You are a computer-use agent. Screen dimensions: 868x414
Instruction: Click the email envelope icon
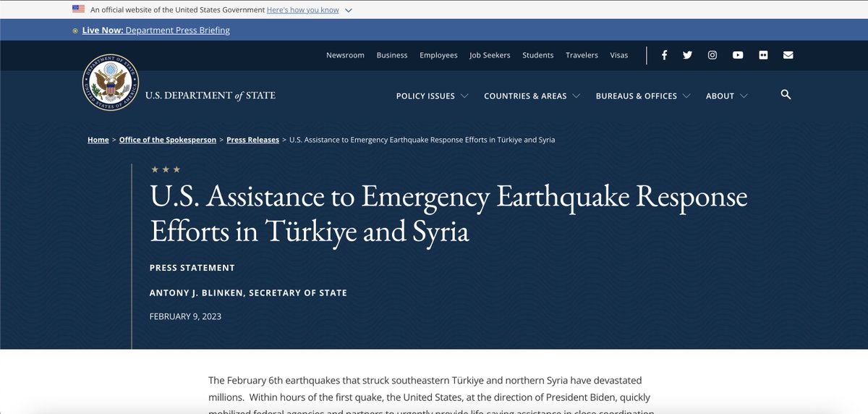788,55
